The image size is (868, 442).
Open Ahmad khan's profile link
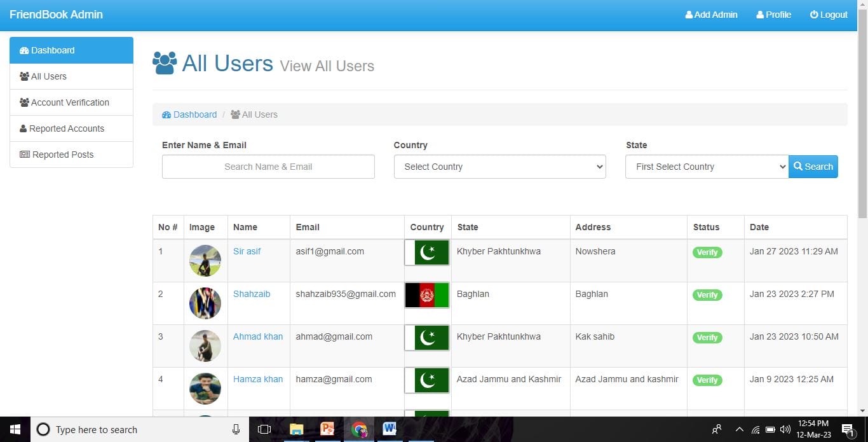(258, 336)
